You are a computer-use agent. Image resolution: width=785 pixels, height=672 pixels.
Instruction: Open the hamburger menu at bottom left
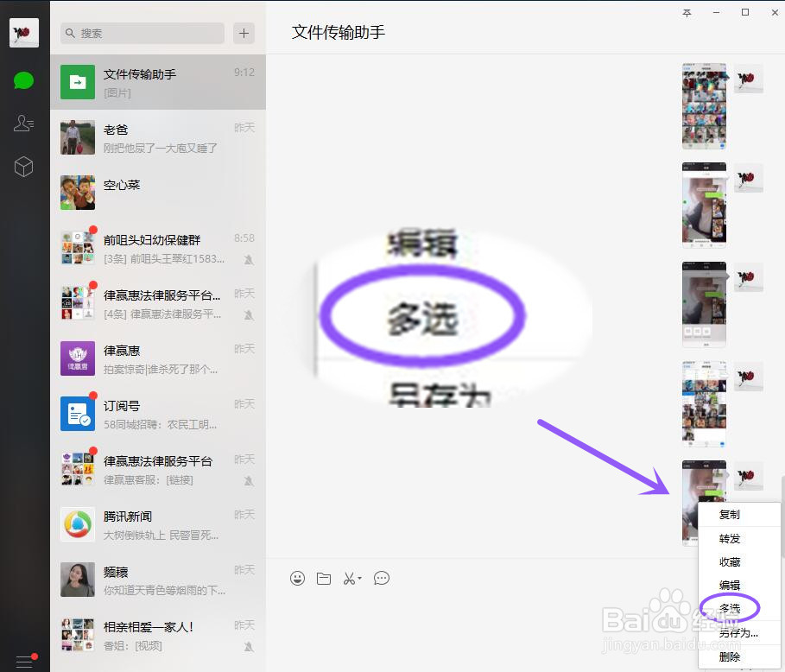click(23, 661)
